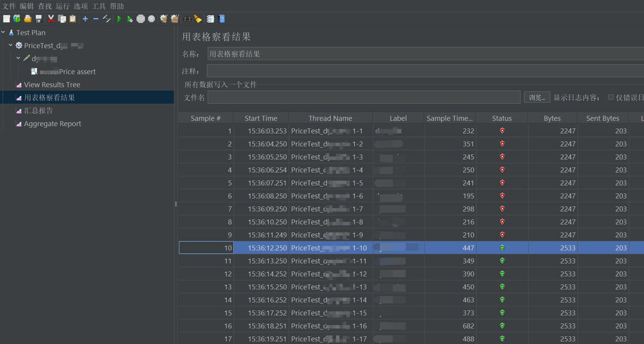Select the 汇总报告 listener
644x344 pixels.
[39, 111]
